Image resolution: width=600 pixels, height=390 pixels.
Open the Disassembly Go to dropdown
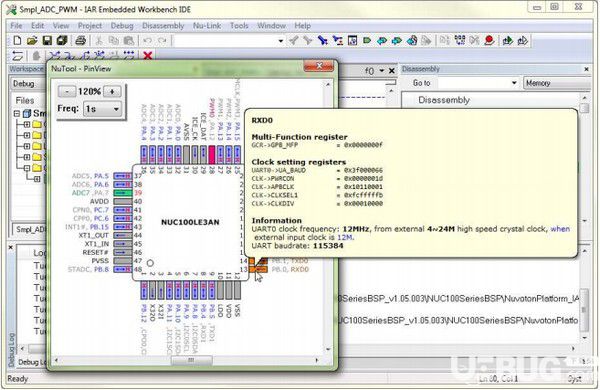click(x=514, y=83)
